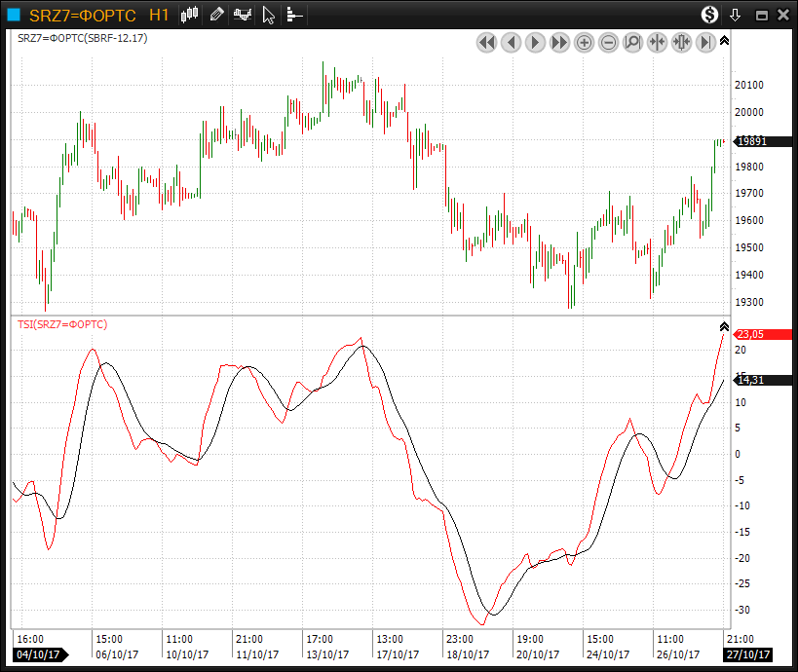Click the blue link-color square
Viewport: 798px width, 672px height.
pyautogui.click(x=14, y=15)
